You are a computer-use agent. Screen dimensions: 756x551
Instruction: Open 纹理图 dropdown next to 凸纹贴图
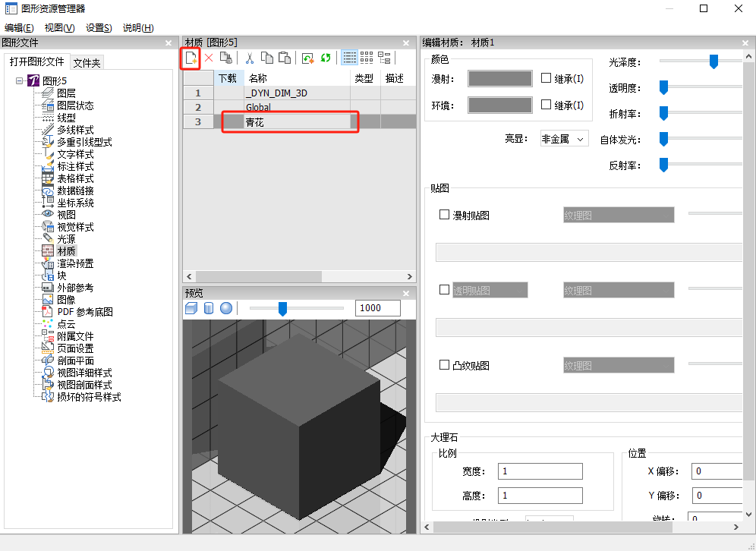point(619,365)
